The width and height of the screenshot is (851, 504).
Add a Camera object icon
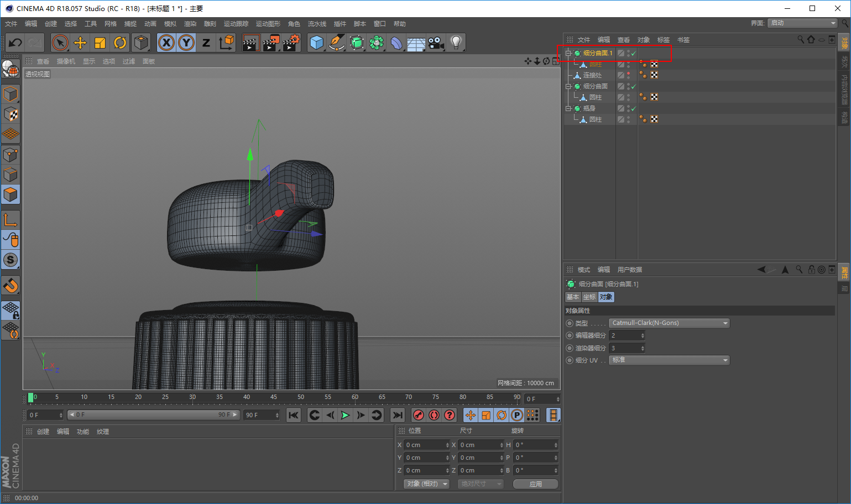click(436, 43)
